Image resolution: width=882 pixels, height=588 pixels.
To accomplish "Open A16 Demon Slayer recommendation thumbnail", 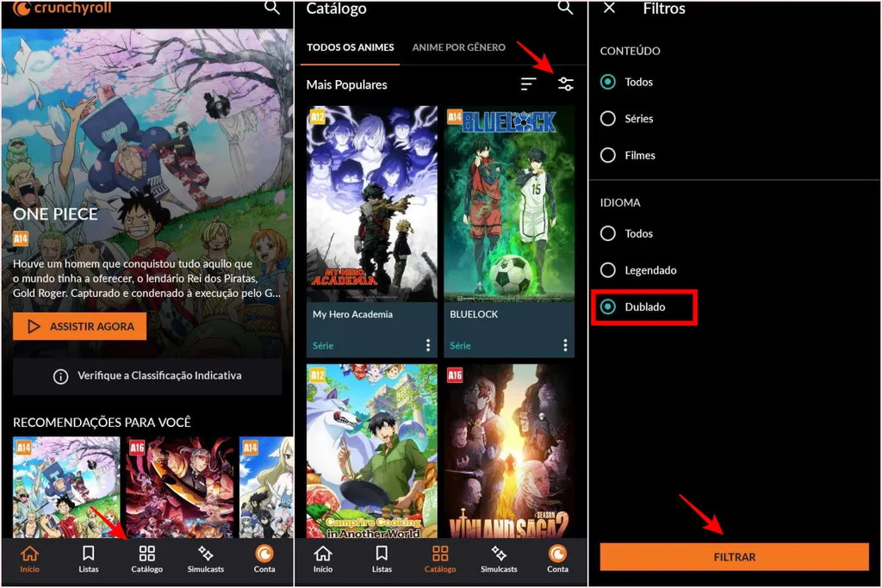I will [179, 487].
